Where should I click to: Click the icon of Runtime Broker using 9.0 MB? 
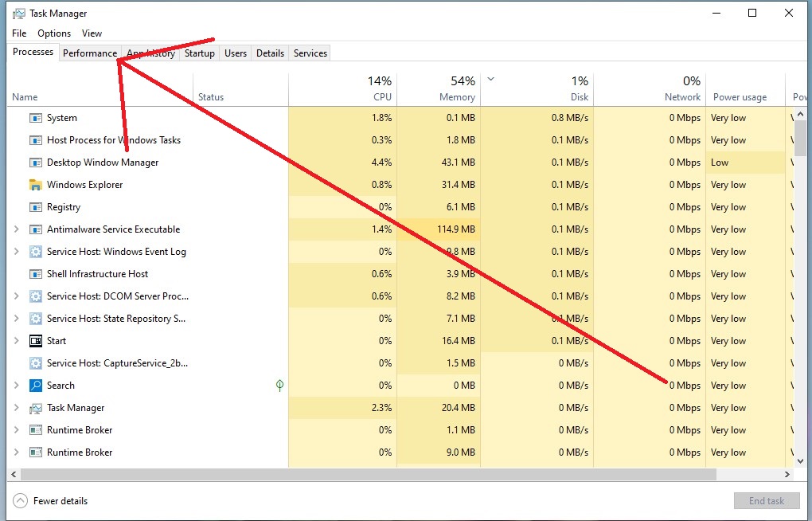(x=35, y=452)
